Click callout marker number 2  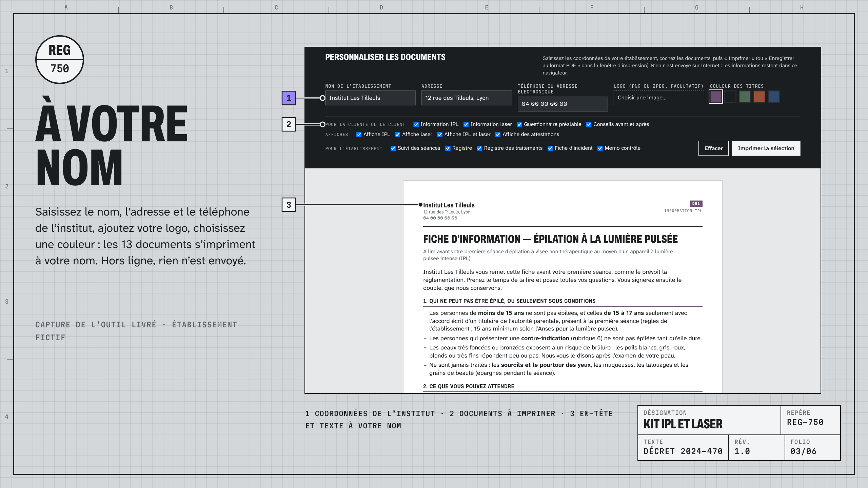(289, 124)
